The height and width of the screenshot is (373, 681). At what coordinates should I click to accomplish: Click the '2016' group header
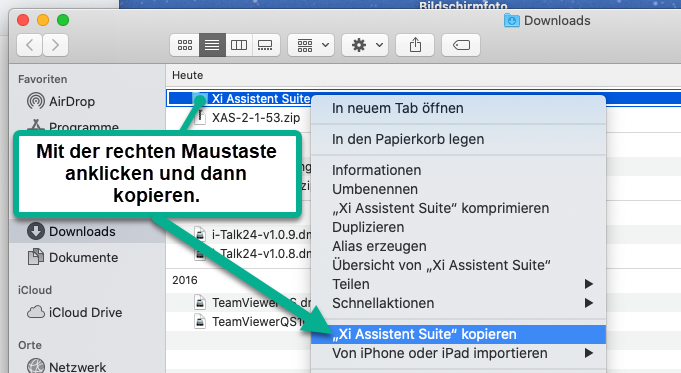point(185,280)
